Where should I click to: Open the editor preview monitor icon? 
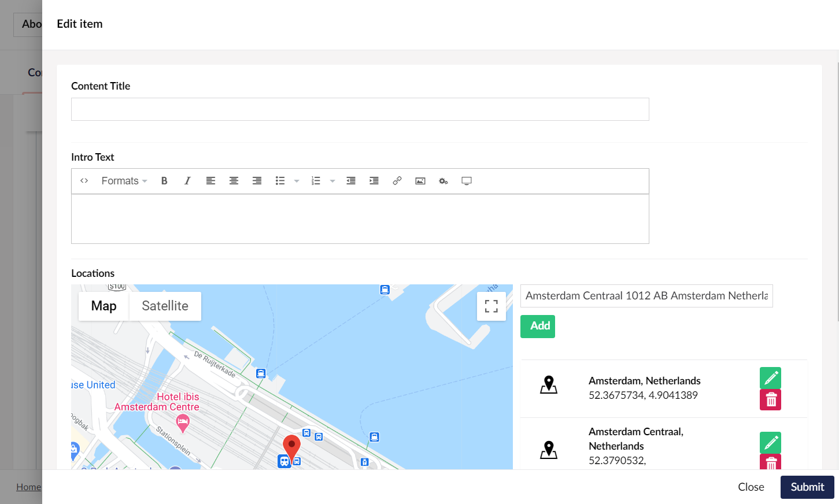click(x=467, y=181)
